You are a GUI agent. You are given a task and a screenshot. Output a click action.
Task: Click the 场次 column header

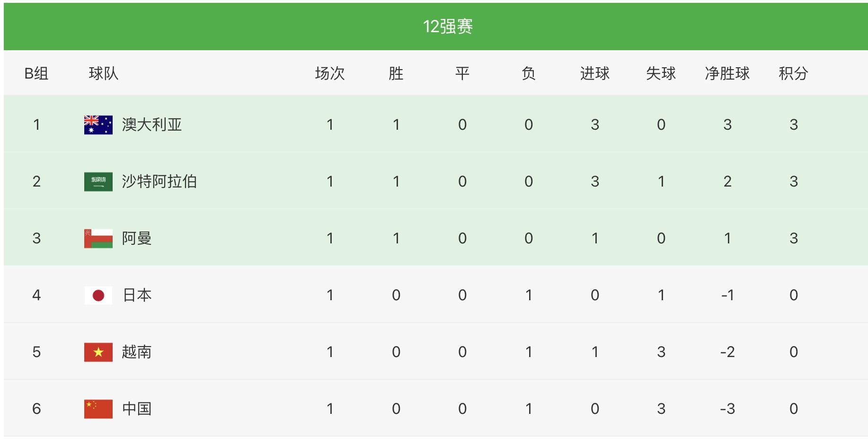pyautogui.click(x=330, y=73)
